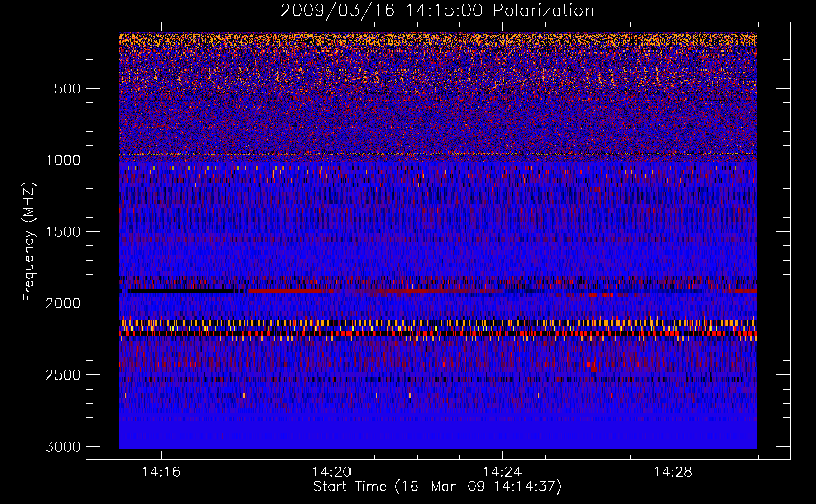Click the 1500 frequency tick label
Viewport: 816px width, 504px height.
pos(63,232)
